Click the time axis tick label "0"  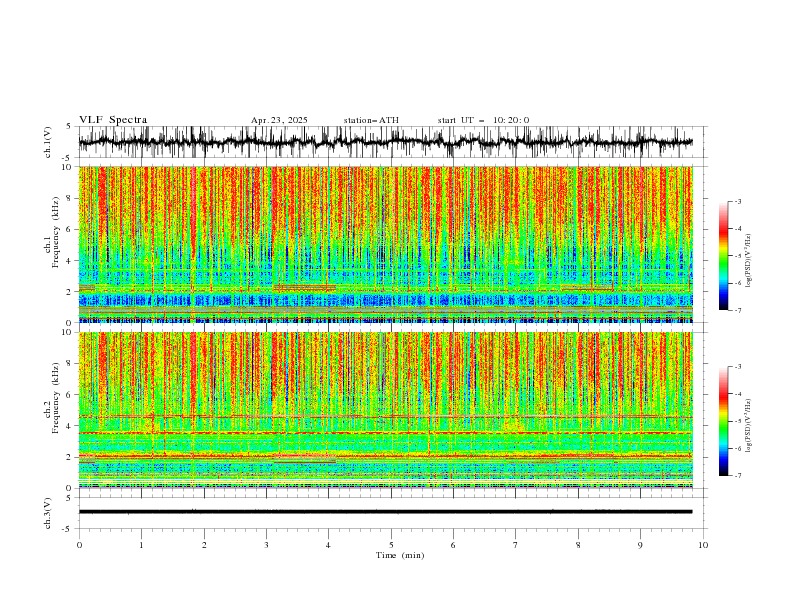click(x=79, y=545)
